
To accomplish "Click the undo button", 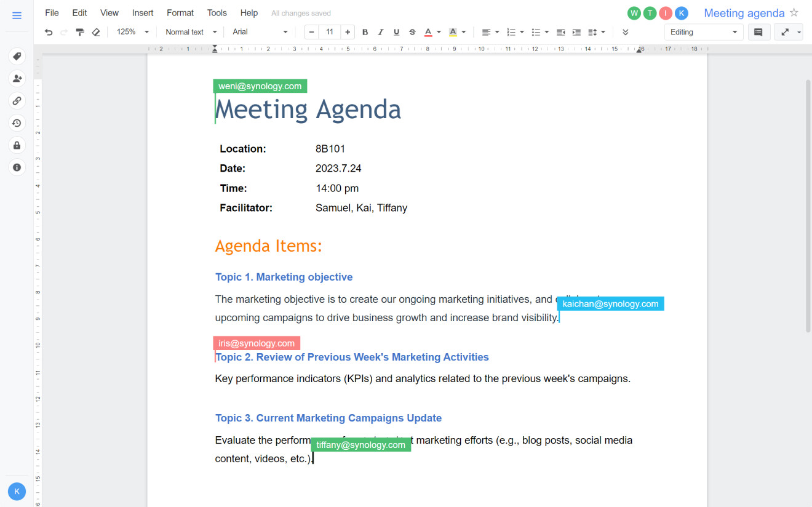I will click(49, 31).
